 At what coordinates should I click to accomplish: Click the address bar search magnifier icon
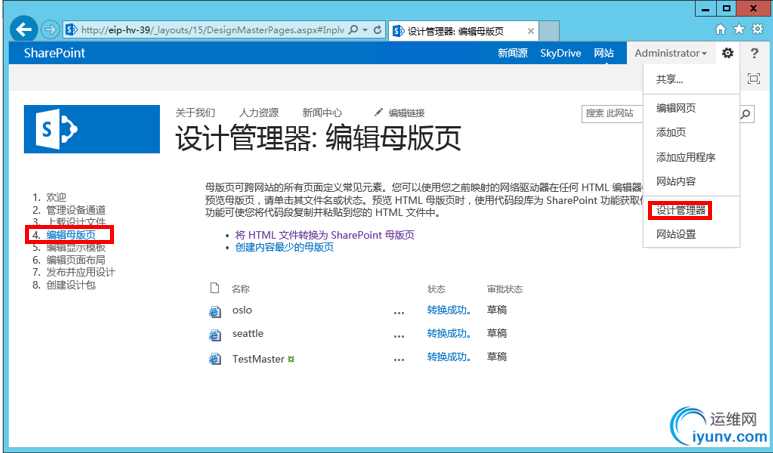pos(353,30)
